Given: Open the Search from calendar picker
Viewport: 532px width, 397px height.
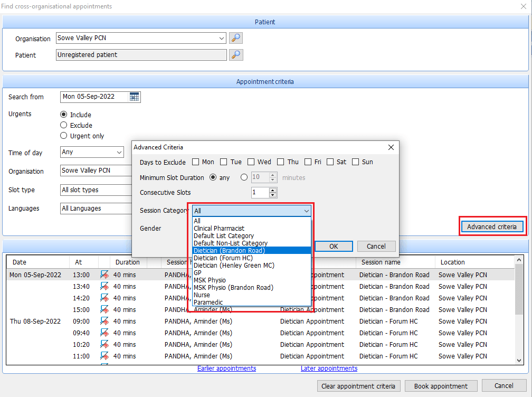Looking at the screenshot, I should tap(134, 97).
